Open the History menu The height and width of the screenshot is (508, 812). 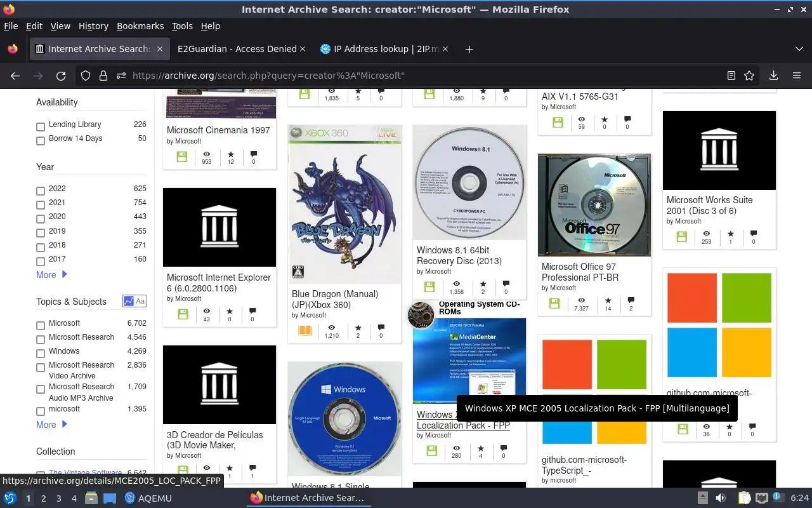pos(93,26)
